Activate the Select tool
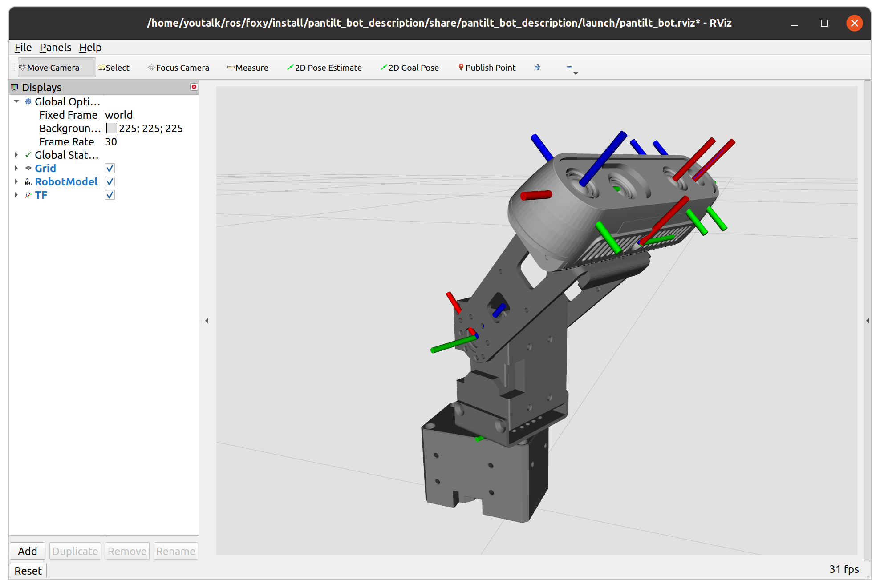 click(114, 67)
